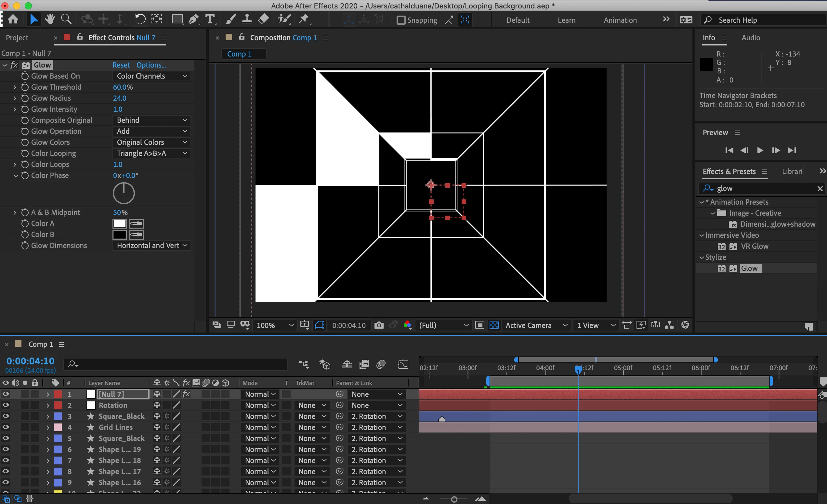The height and width of the screenshot is (504, 827).
Task: Take snapshot with camera icon
Action: (x=379, y=325)
